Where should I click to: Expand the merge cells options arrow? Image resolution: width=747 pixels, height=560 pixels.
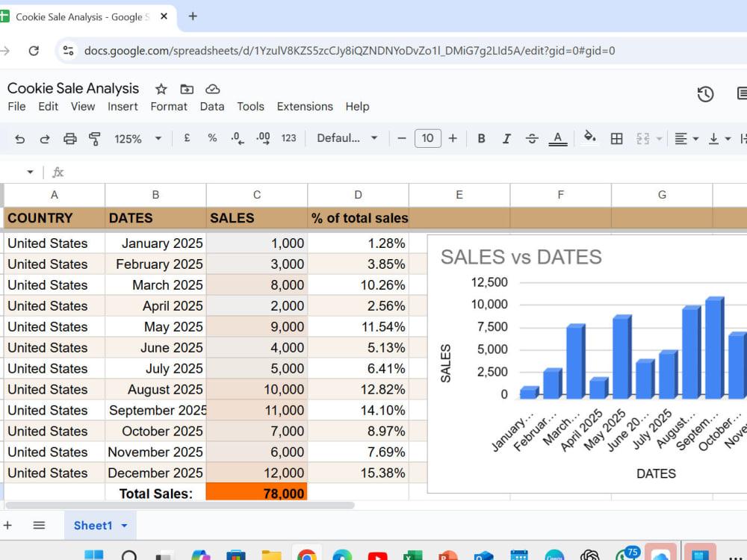(x=660, y=139)
